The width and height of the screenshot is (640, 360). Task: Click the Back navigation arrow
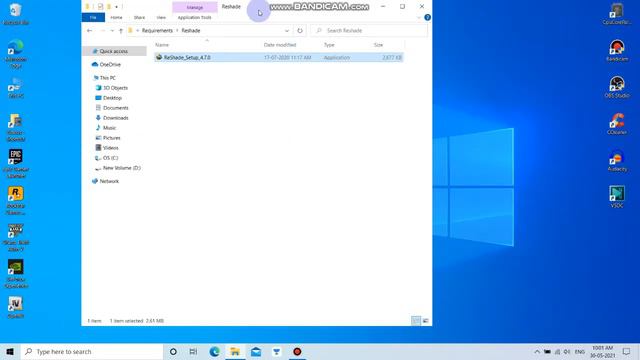(89, 31)
